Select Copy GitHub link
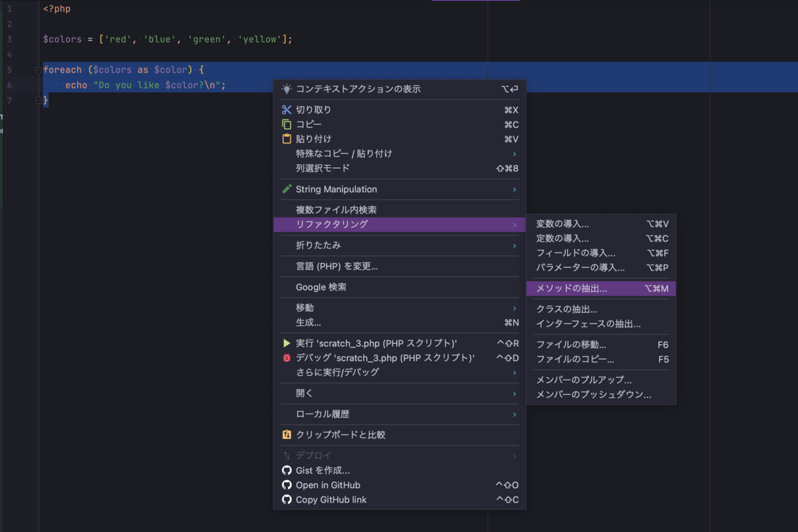The image size is (798, 532). [400, 499]
